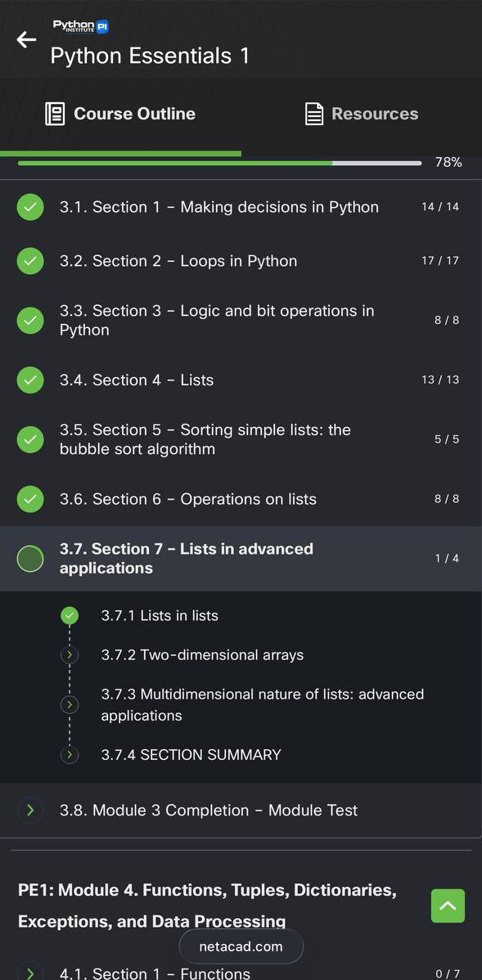
Task: Open 3.2 Section 2 Loops in Python
Action: 241,261
